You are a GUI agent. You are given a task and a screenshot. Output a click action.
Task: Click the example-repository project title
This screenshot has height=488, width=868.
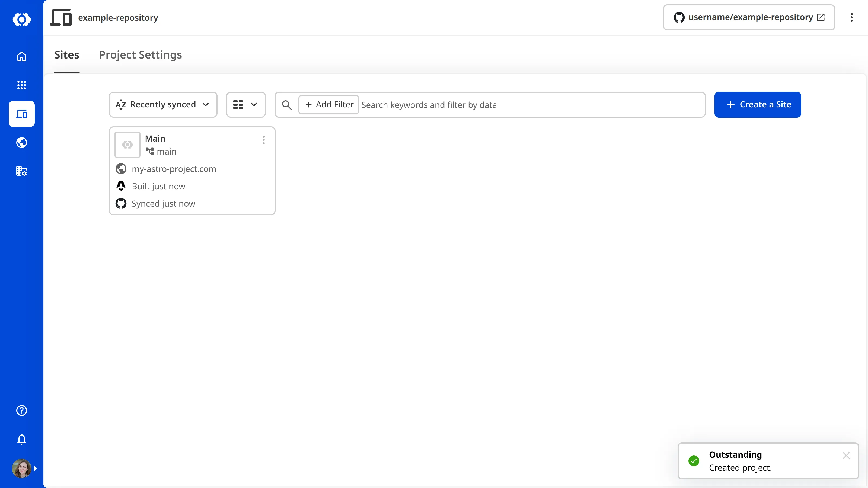118,18
